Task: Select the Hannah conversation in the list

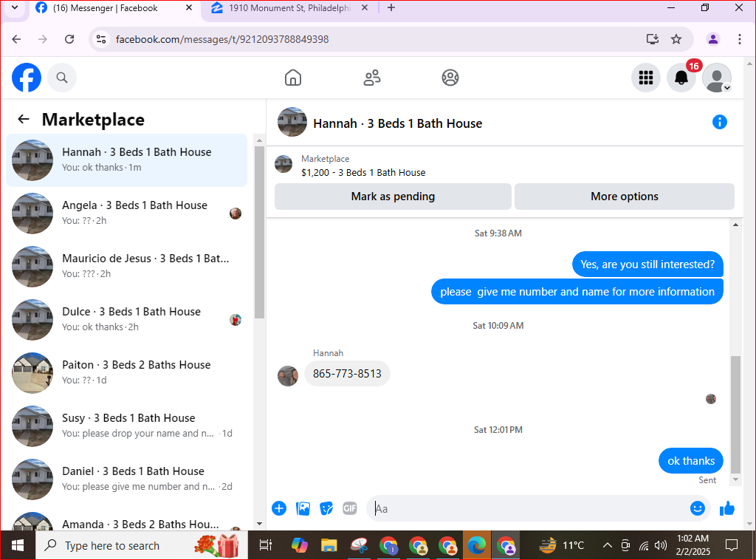Action: pos(127,160)
